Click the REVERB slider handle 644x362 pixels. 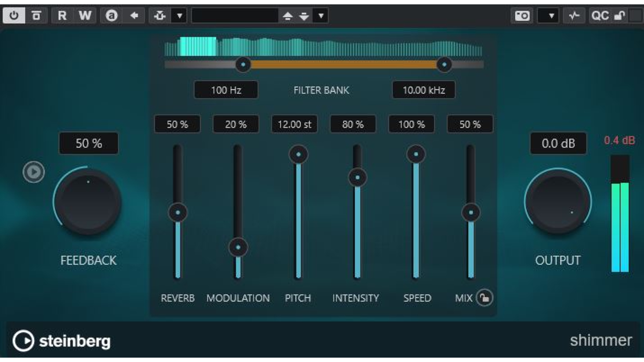point(178,213)
